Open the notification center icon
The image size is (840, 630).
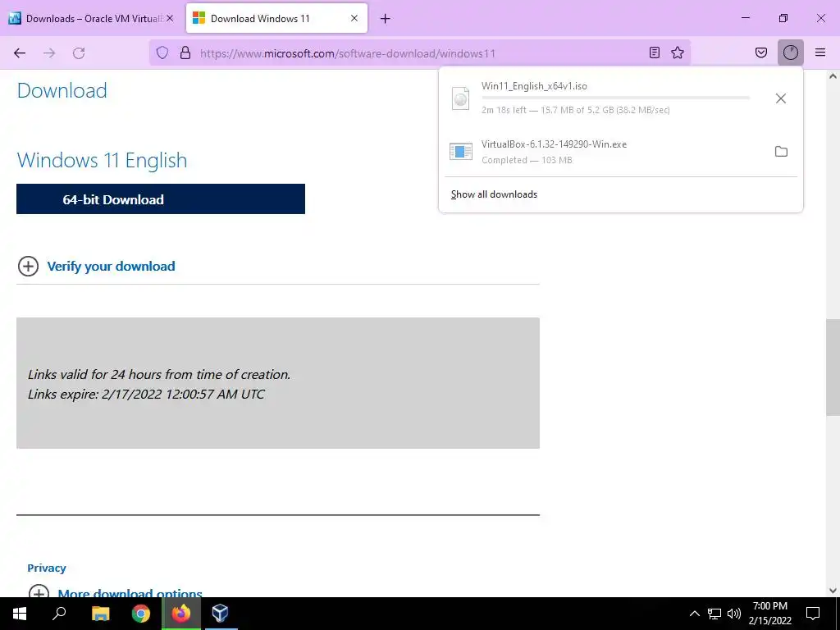[x=813, y=614]
